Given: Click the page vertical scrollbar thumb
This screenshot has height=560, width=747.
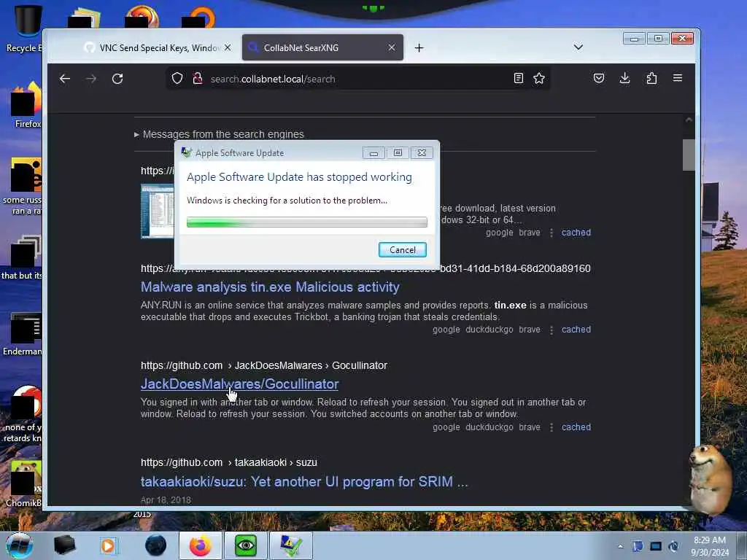Looking at the screenshot, I should [x=689, y=155].
